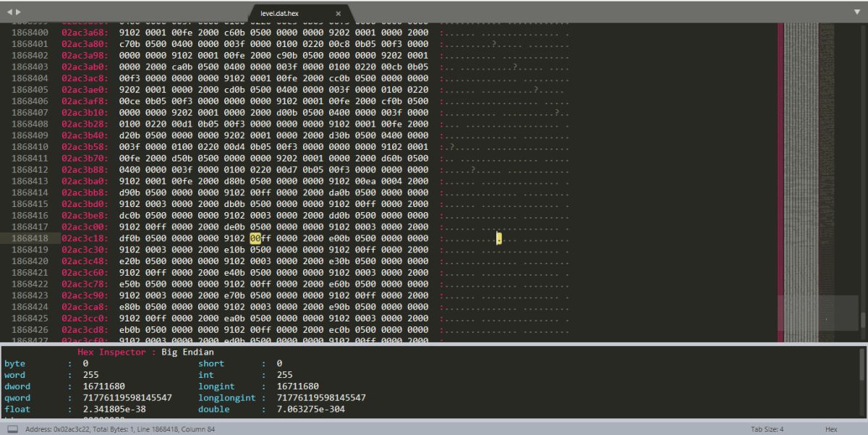Screen dimensions: 868x435
Task: Click the short label in inspector
Action: pyautogui.click(x=211, y=363)
